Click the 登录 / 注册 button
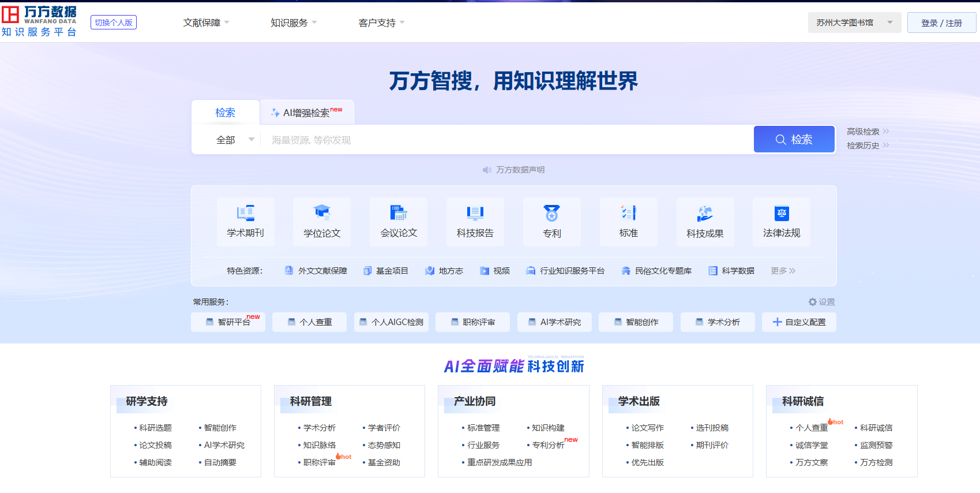Image resolution: width=980 pixels, height=493 pixels. coord(941,23)
